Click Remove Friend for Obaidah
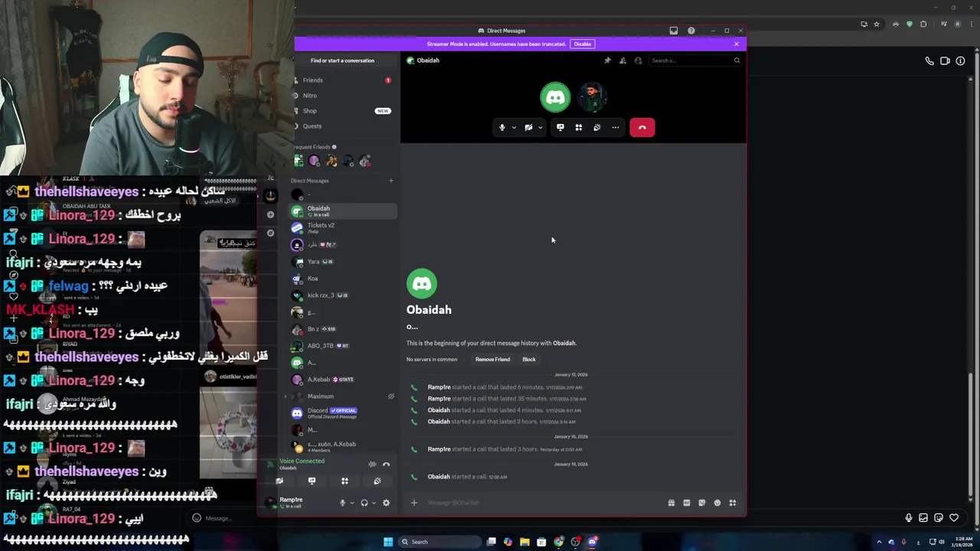The height and width of the screenshot is (551, 980). pyautogui.click(x=492, y=360)
